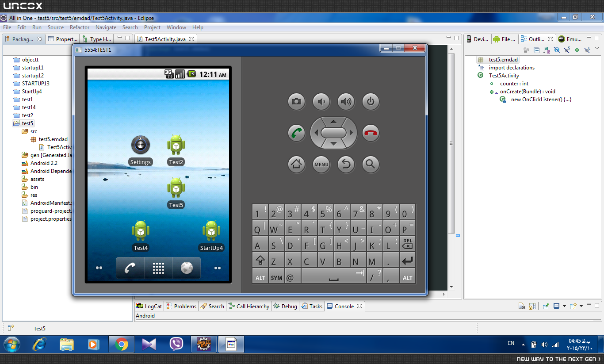Open the Window menu
The width and height of the screenshot is (604, 364).
tap(176, 27)
